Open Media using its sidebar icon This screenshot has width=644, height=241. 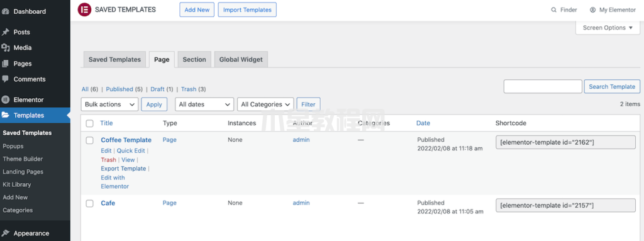pos(5,48)
